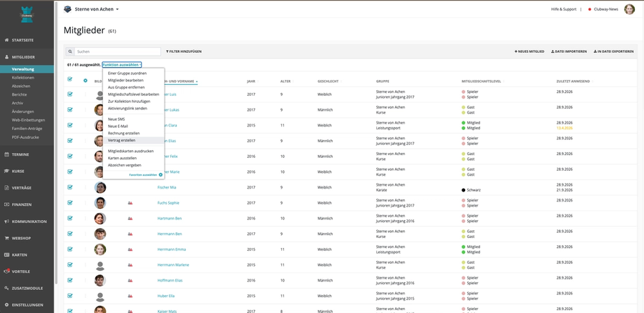
Task: Toggle the select-all checkbox in table header
Action: (70, 79)
